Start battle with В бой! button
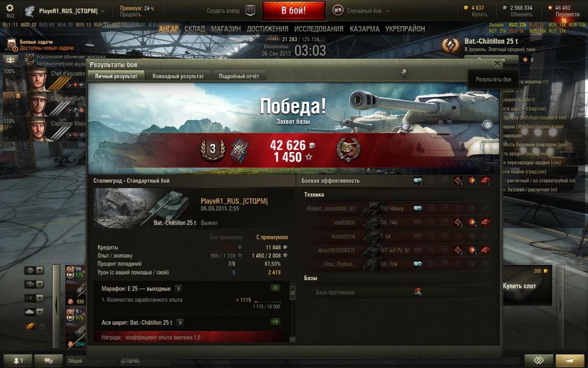This screenshot has height=368, width=588. [x=294, y=10]
